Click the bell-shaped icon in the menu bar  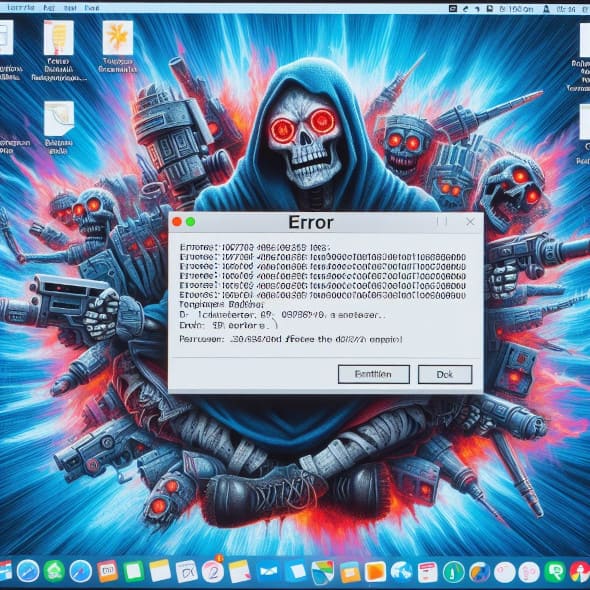[x=546, y=9]
